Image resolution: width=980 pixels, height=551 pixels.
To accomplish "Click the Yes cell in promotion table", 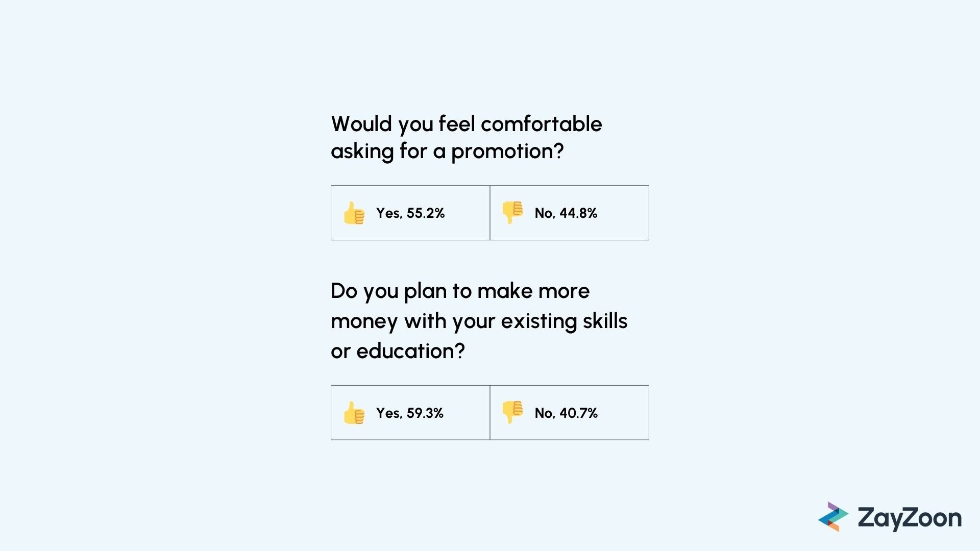I will (410, 213).
